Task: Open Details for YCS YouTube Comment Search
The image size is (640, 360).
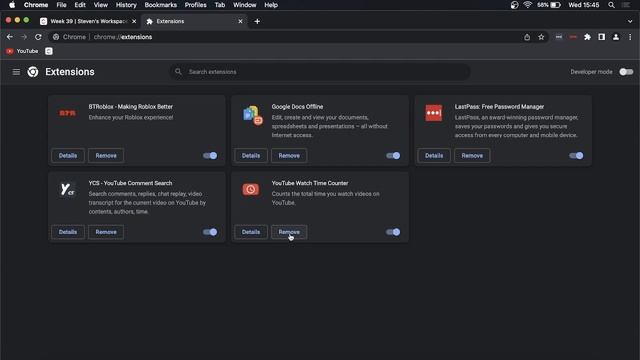Action: pyautogui.click(x=68, y=232)
